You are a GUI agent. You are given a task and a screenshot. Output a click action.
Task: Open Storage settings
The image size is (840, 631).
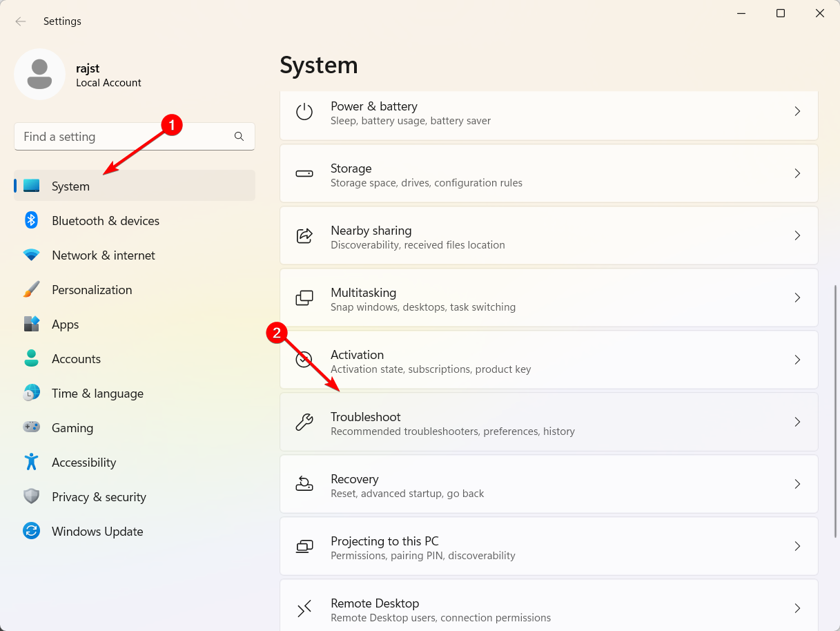pyautogui.click(x=549, y=173)
